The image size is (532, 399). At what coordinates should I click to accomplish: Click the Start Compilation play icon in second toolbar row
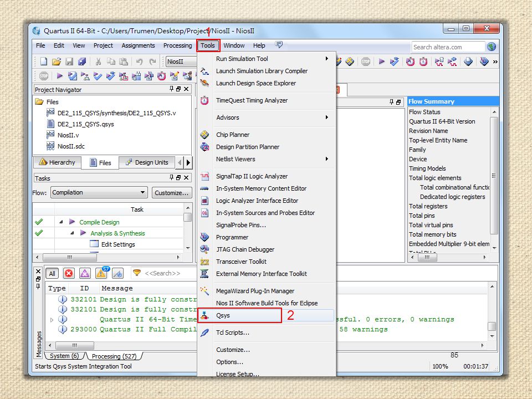point(60,76)
